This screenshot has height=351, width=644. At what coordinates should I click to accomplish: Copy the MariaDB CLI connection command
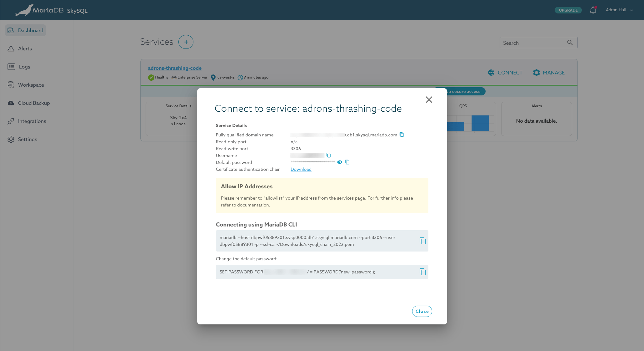click(x=422, y=241)
